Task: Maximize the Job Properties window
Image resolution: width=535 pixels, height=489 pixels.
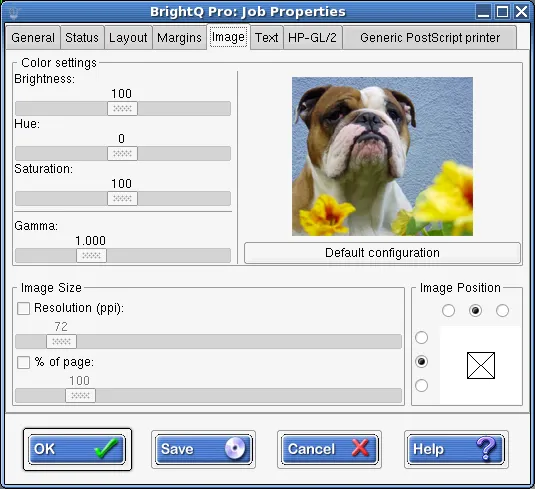Action: click(x=502, y=12)
